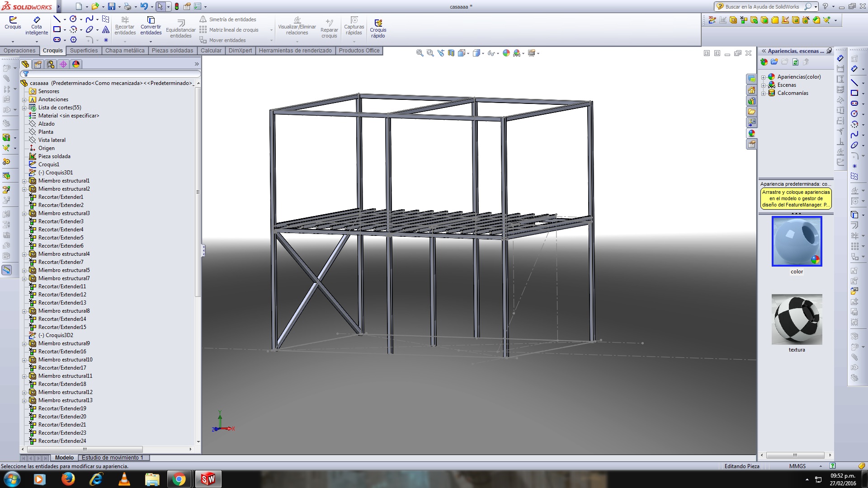Pin the Apariencias, escenas panel
The height and width of the screenshot is (488, 868).
click(x=829, y=51)
